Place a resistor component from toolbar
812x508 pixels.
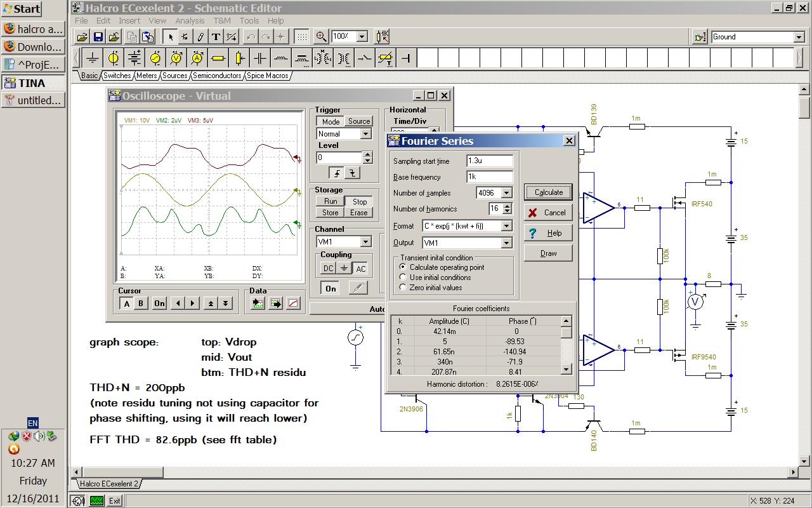(218, 58)
